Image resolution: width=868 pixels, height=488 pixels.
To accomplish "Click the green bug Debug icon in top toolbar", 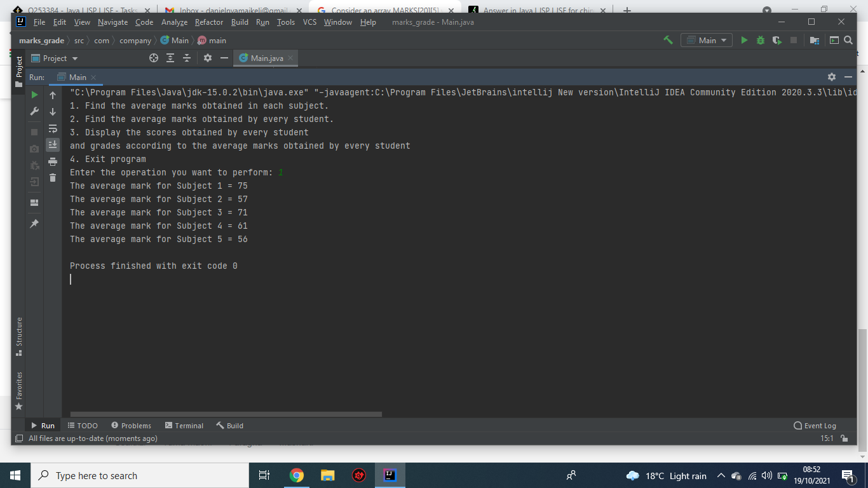I will [x=760, y=40].
